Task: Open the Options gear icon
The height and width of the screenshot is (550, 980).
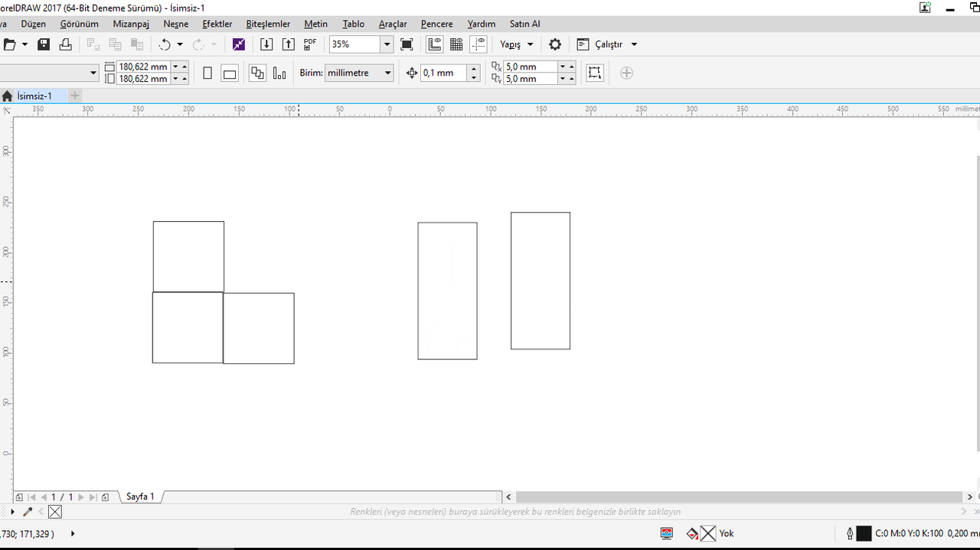Action: [555, 44]
